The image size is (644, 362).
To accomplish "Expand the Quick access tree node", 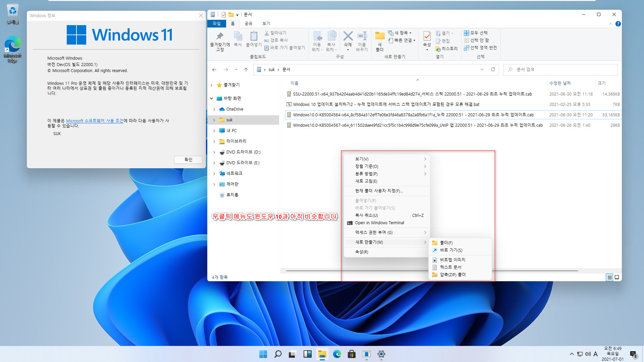I will 212,85.
